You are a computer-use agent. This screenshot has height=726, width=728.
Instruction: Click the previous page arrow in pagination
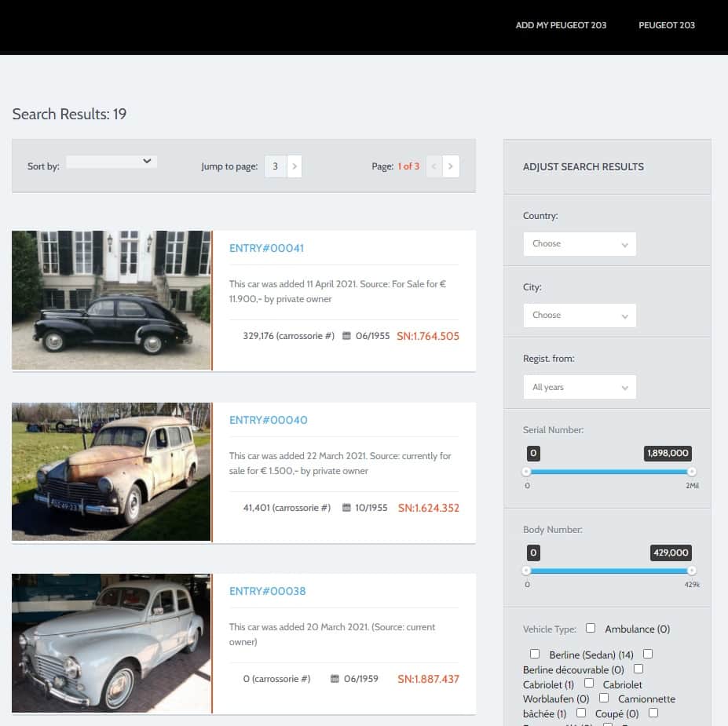click(x=434, y=166)
